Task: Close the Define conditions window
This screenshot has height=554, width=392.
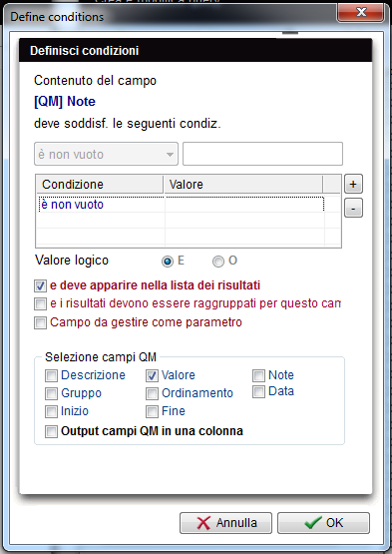Action: click(360, 13)
